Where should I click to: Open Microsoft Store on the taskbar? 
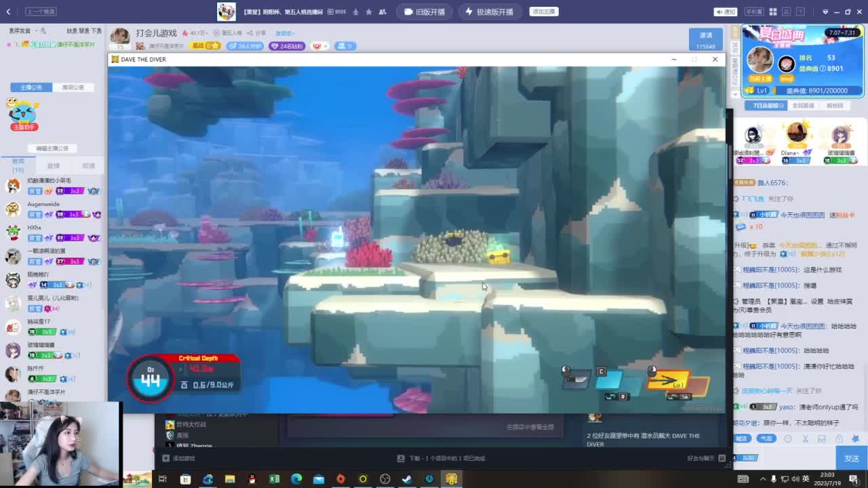pyautogui.click(x=185, y=479)
